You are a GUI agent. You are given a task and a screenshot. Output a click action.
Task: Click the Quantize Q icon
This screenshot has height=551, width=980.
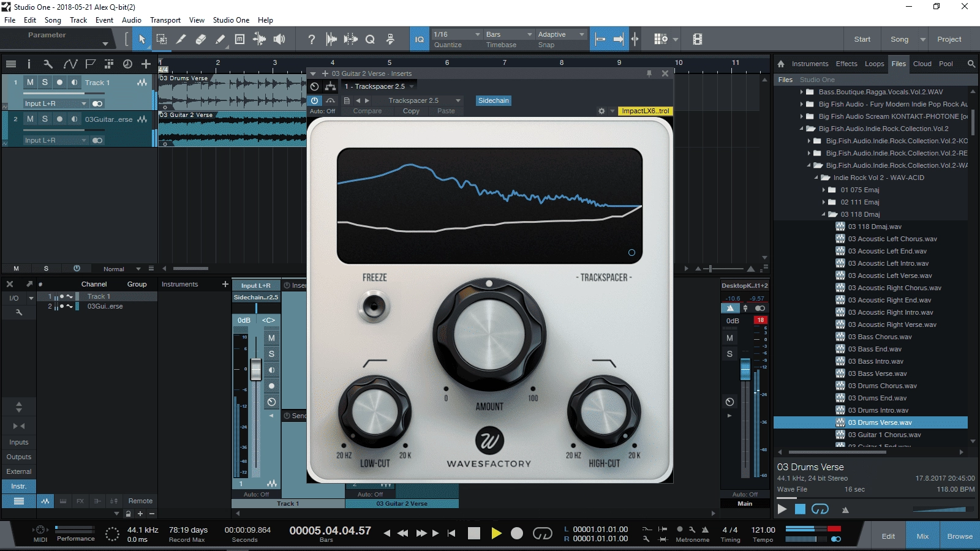click(x=370, y=39)
